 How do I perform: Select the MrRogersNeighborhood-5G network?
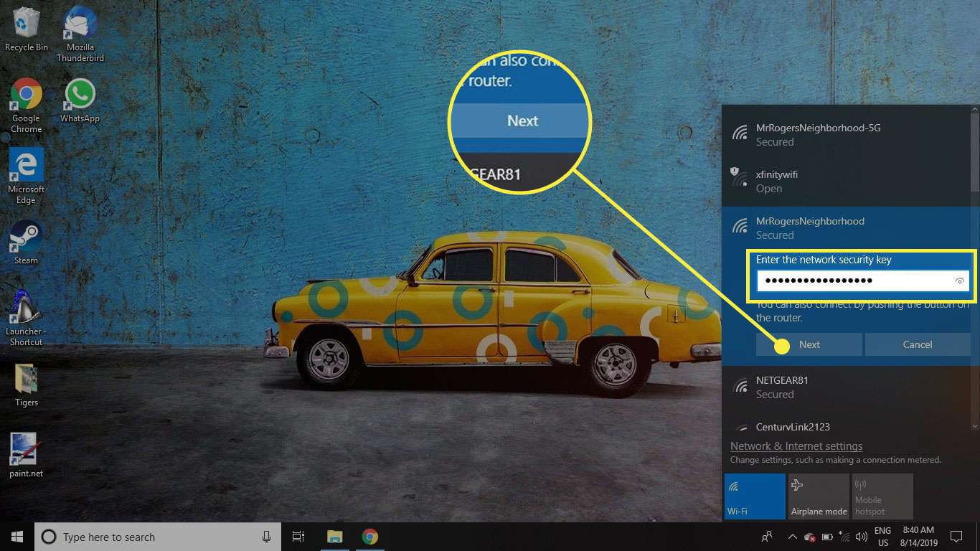coord(845,135)
